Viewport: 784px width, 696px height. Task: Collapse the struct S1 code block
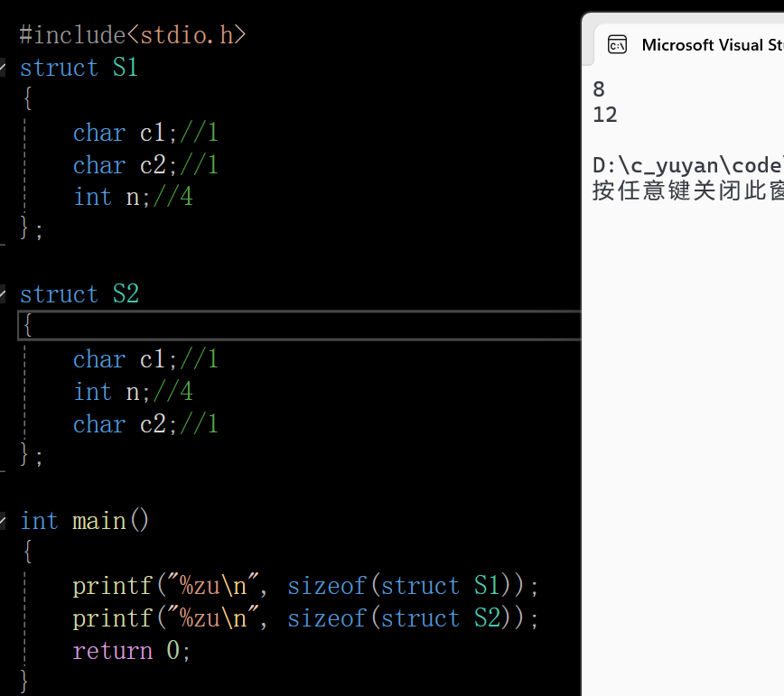(x=3, y=68)
